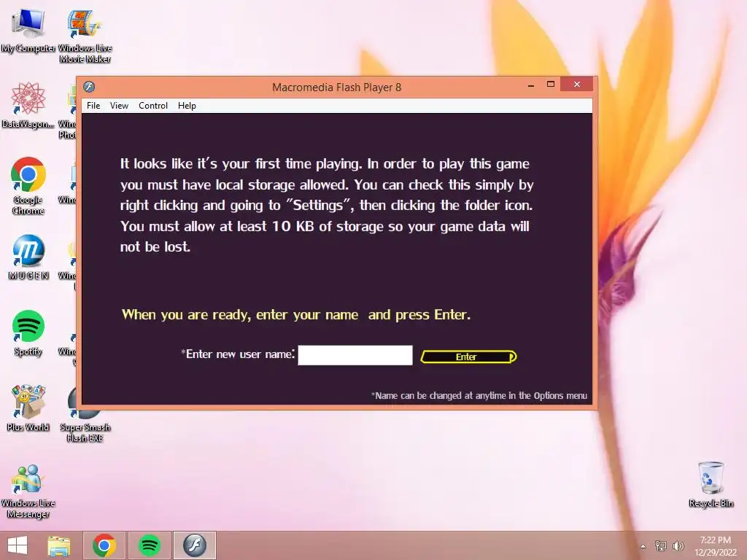Screen dimensions: 747x560
Task: Open Google Chrome from the taskbar
Action: [x=104, y=545]
